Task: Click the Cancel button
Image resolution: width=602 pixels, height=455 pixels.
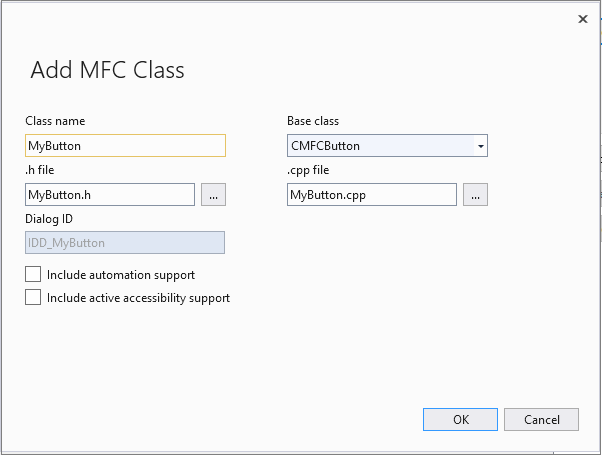Action: [541, 419]
